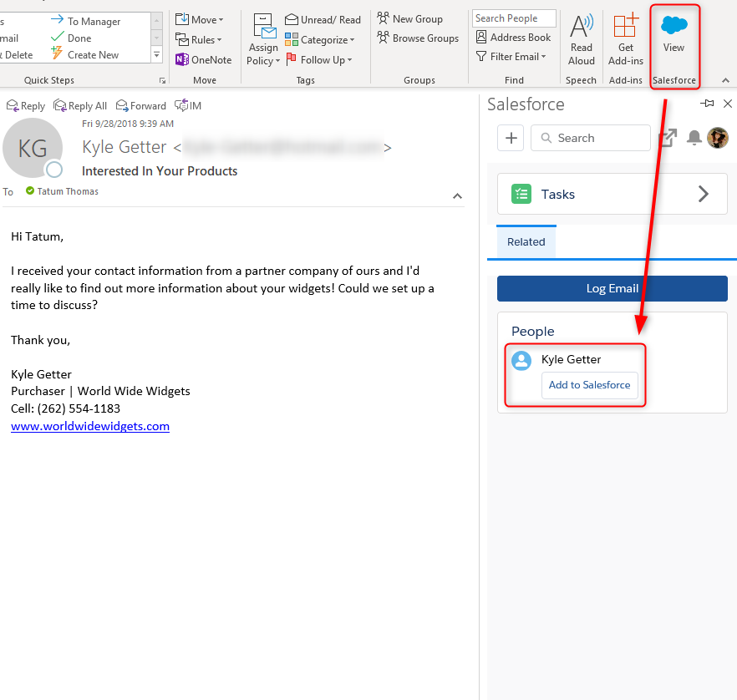Open Assign Policy dropdown
Viewport: 737px width, 700px height.
pyautogui.click(x=263, y=40)
